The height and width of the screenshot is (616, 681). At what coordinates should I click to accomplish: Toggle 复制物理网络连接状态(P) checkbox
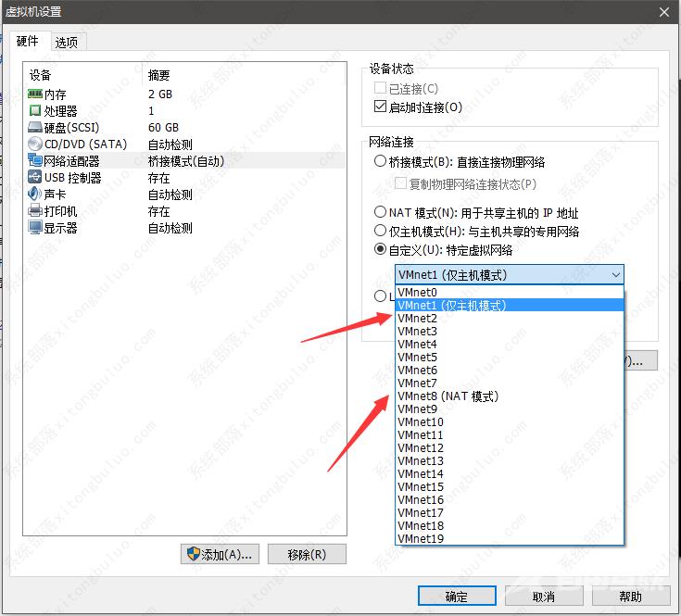pyautogui.click(x=400, y=182)
